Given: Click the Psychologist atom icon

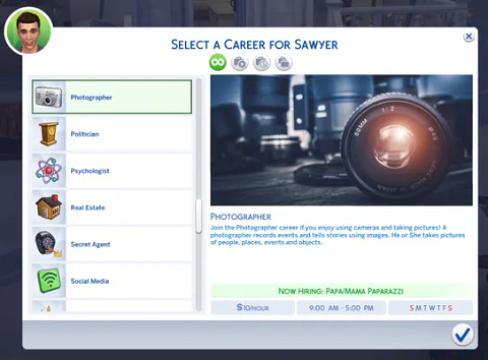Looking at the screenshot, I should coord(49,170).
